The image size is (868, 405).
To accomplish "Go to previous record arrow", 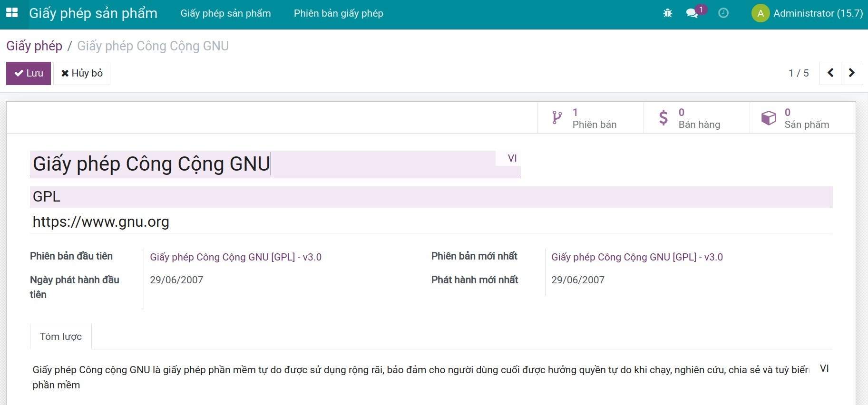I will click(x=830, y=73).
